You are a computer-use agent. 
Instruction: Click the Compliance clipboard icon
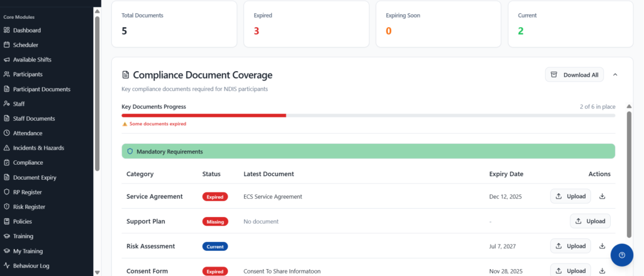pos(6,163)
